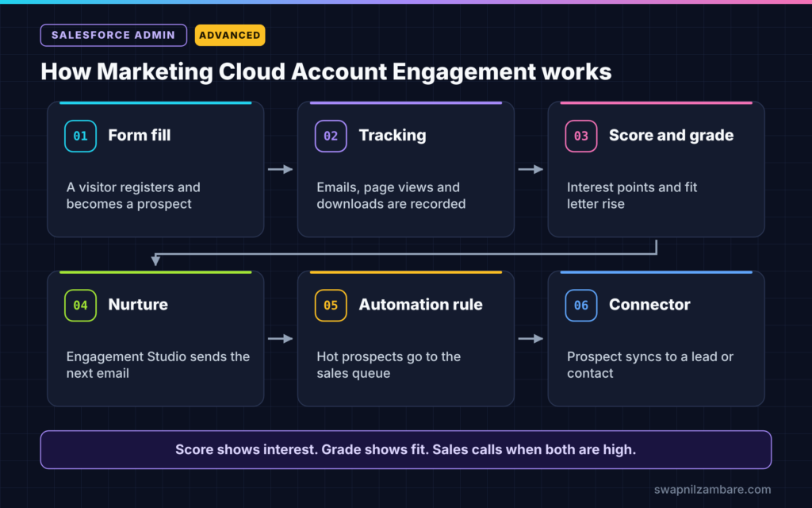Viewport: 812px width, 508px height.
Task: Click the text 'Interest points and fit letter rise'
Action: pos(632,195)
